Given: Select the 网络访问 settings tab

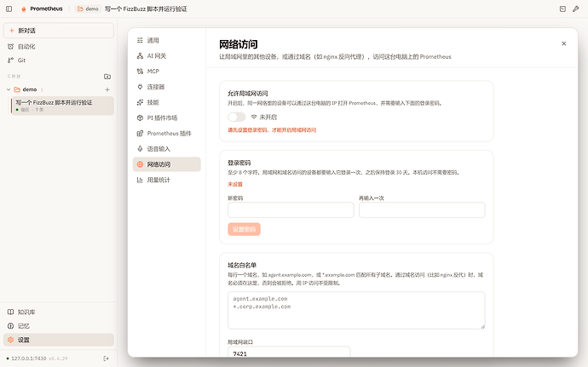Looking at the screenshot, I should click(x=166, y=164).
